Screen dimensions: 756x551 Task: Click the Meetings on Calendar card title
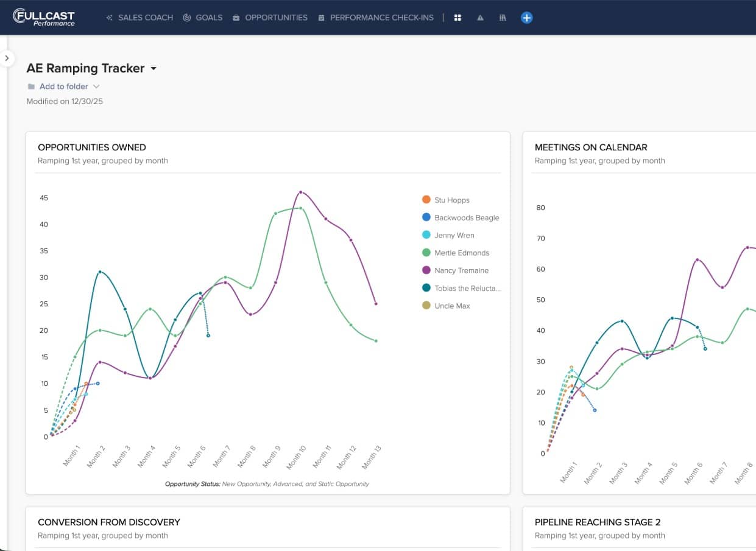point(591,147)
